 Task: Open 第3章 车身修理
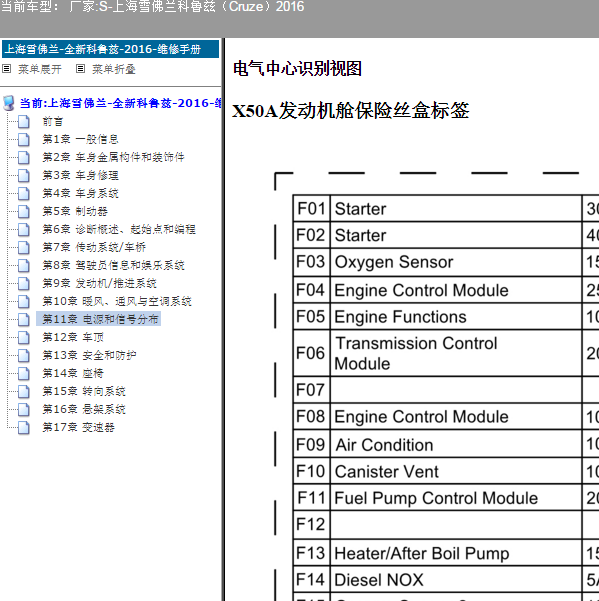(x=80, y=176)
